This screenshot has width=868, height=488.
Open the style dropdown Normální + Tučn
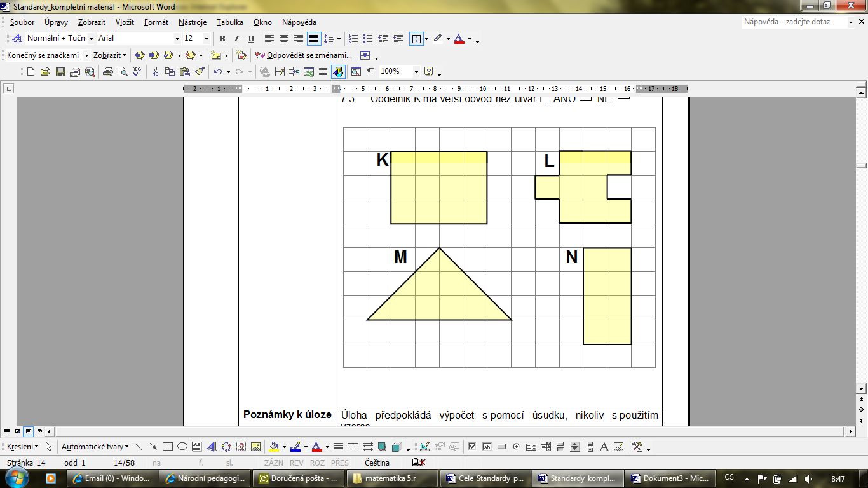point(90,39)
